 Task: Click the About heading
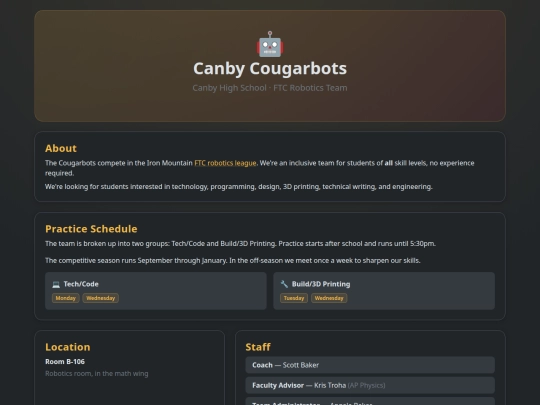pyautogui.click(x=61, y=148)
